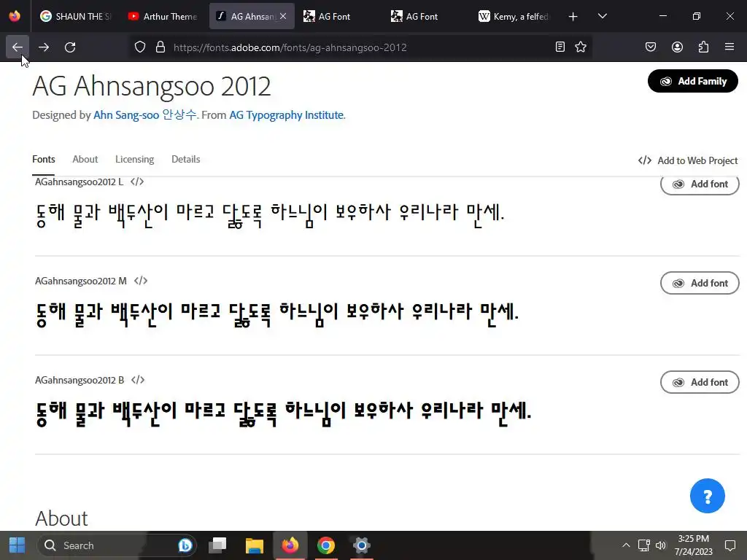Click the site security padlock icon
The height and width of the screenshot is (560, 747).
click(160, 47)
